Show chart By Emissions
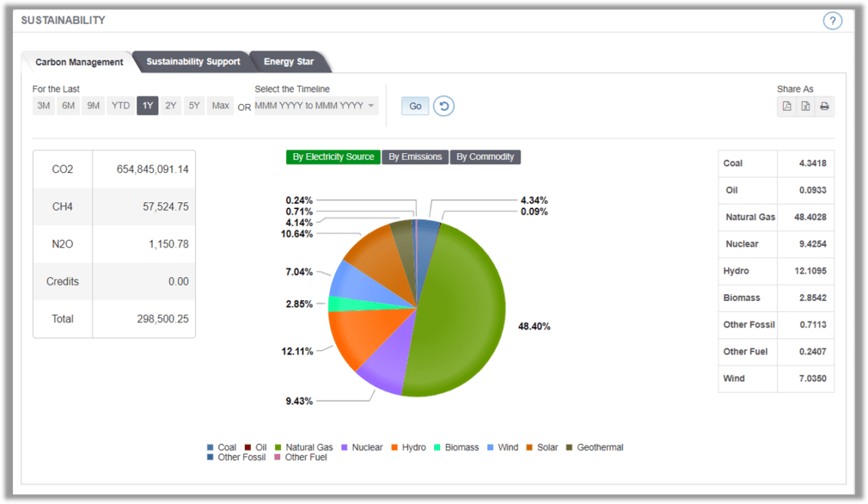868x504 pixels. (x=415, y=157)
